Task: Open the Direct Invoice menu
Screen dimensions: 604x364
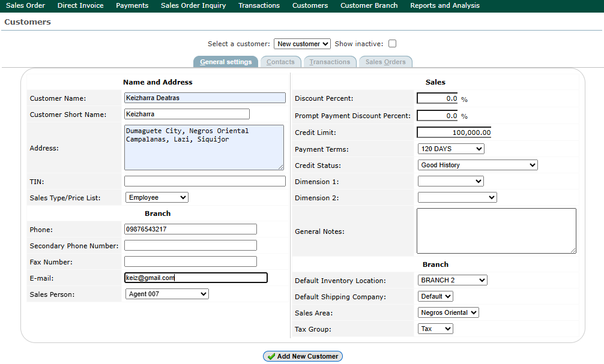Action: click(x=80, y=5)
